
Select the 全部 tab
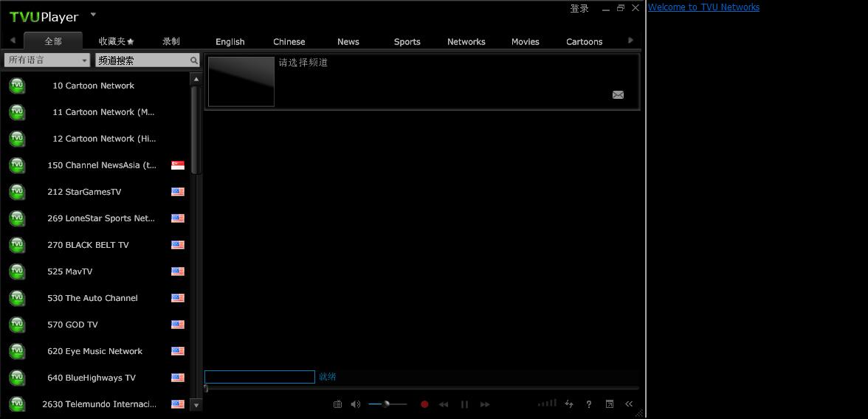[53, 41]
